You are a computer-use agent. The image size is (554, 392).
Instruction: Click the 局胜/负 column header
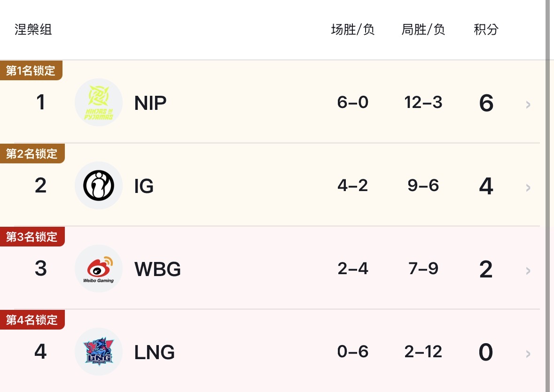pyautogui.click(x=423, y=29)
